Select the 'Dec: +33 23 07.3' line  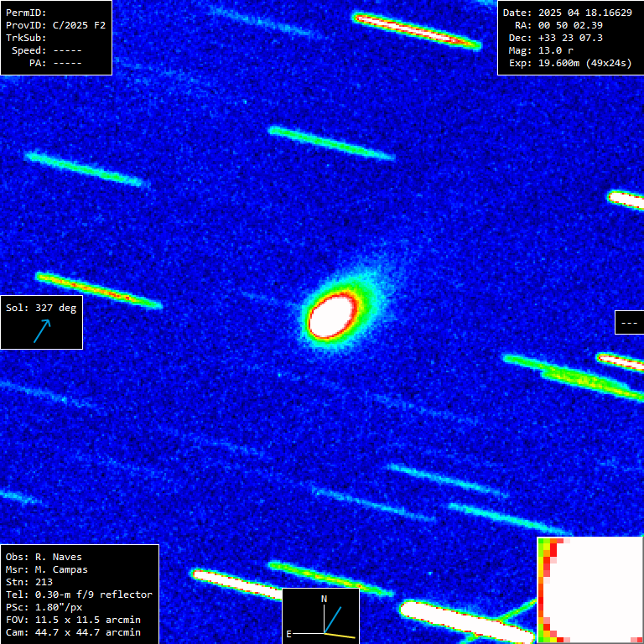556,38
